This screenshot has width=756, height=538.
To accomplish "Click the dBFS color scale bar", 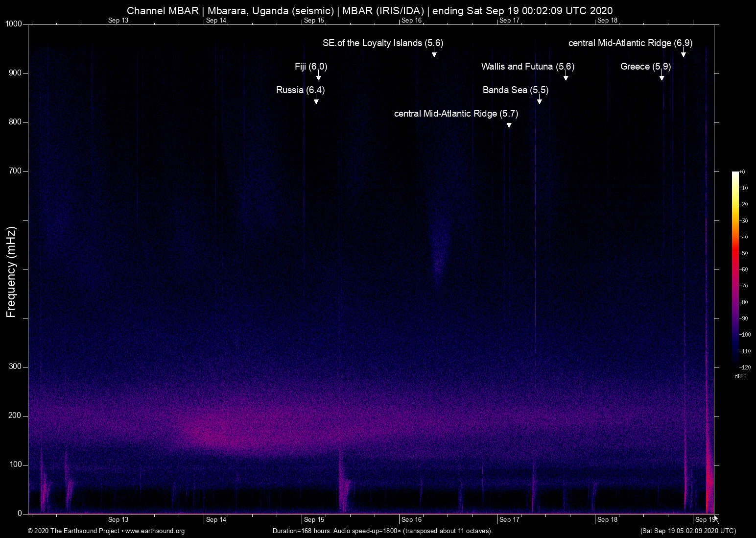I will click(735, 269).
